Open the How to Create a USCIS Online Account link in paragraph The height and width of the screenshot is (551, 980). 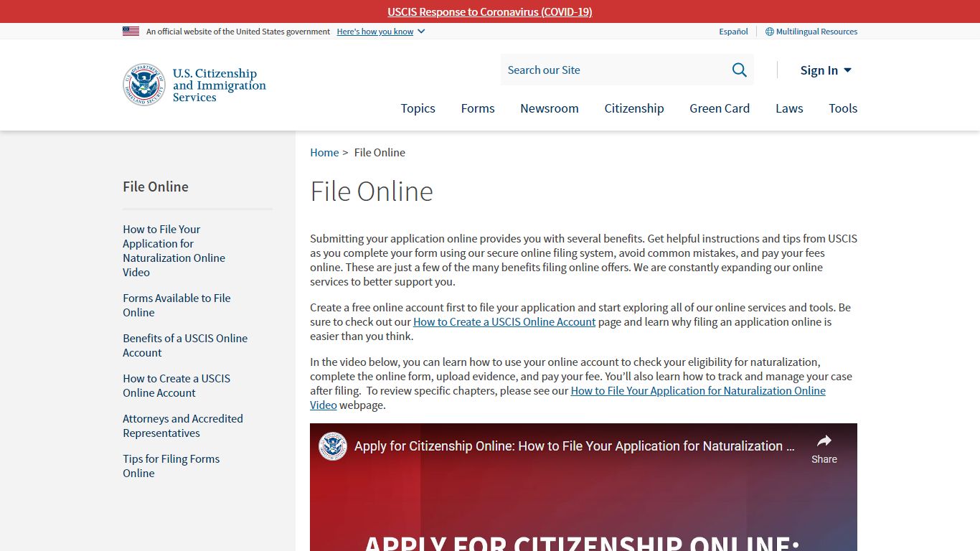click(x=504, y=321)
